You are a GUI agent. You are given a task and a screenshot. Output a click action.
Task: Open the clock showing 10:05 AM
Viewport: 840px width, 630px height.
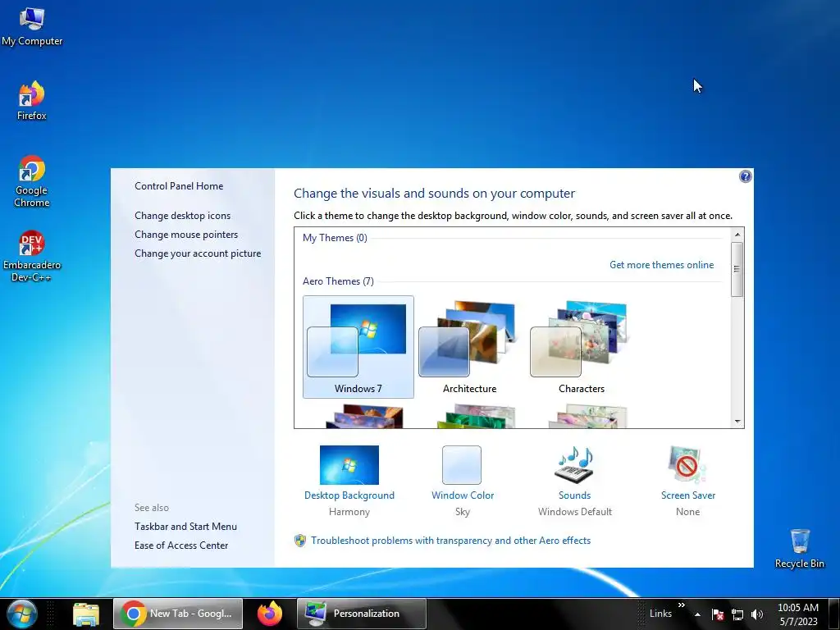coord(797,614)
